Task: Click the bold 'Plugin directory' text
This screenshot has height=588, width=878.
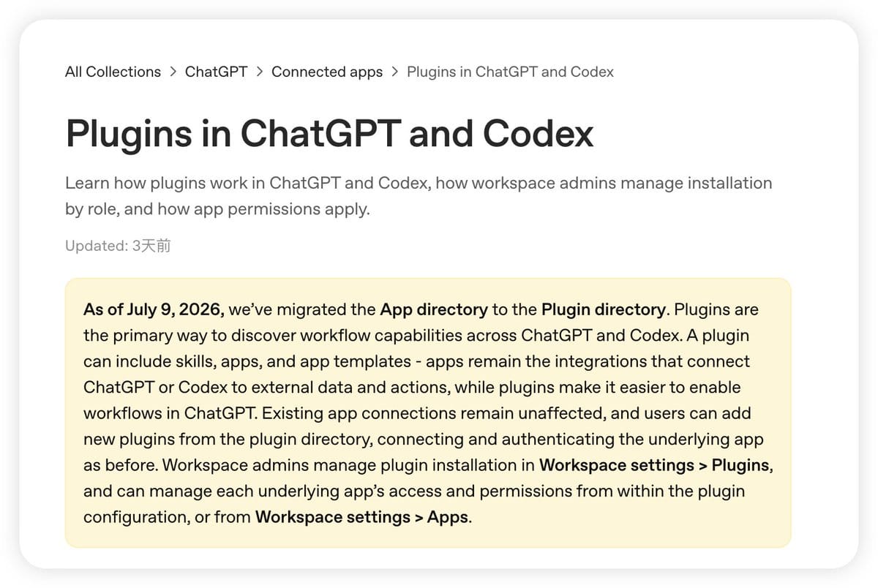Action: pos(604,309)
